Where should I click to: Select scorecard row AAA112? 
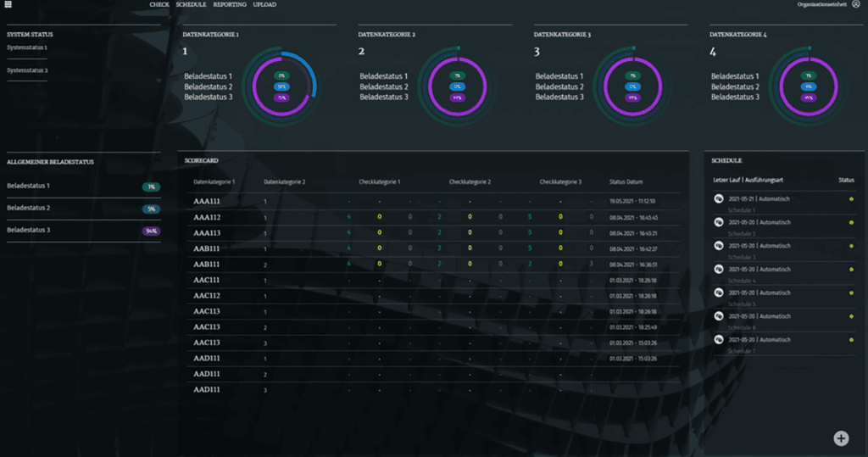(x=433, y=217)
